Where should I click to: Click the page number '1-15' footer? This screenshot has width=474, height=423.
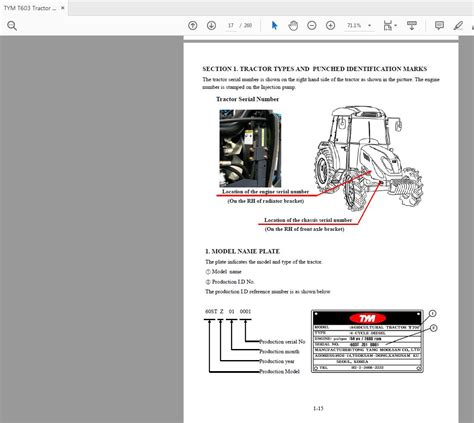click(x=318, y=408)
